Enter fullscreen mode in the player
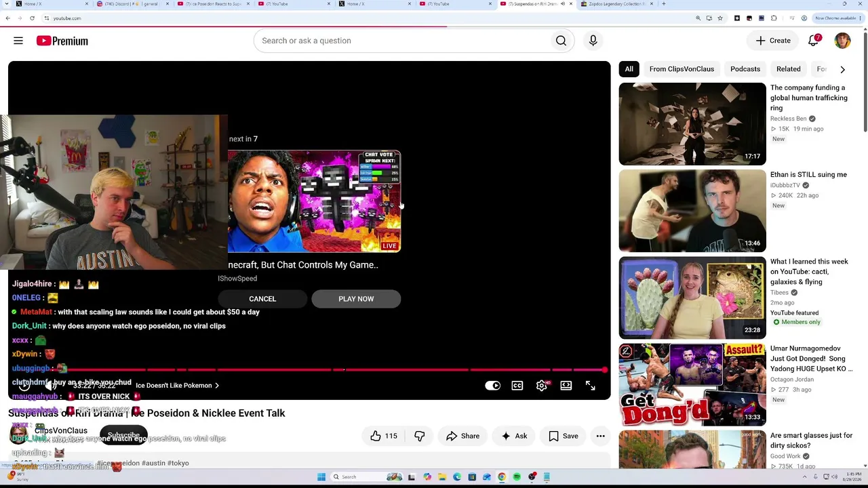868x488 pixels. (x=590, y=386)
